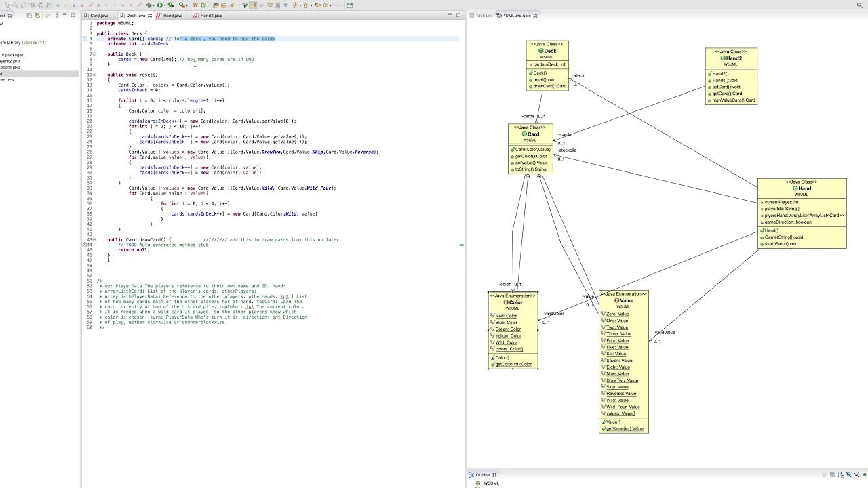Collapse the drawCard() method fold marker

tap(94, 239)
